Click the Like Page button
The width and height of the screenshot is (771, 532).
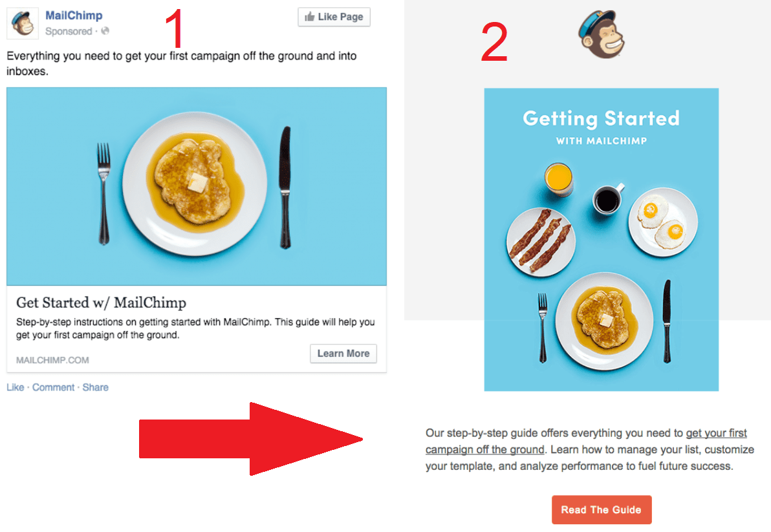(x=334, y=17)
